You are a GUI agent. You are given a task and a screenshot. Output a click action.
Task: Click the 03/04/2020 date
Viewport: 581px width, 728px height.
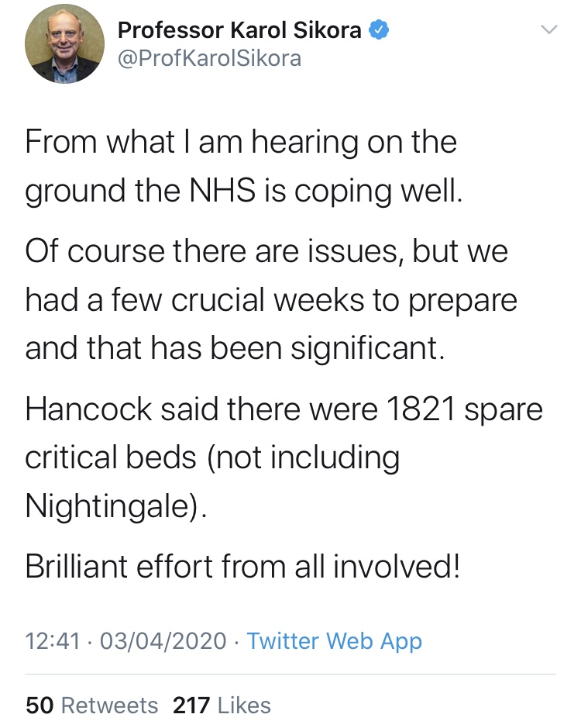163,641
